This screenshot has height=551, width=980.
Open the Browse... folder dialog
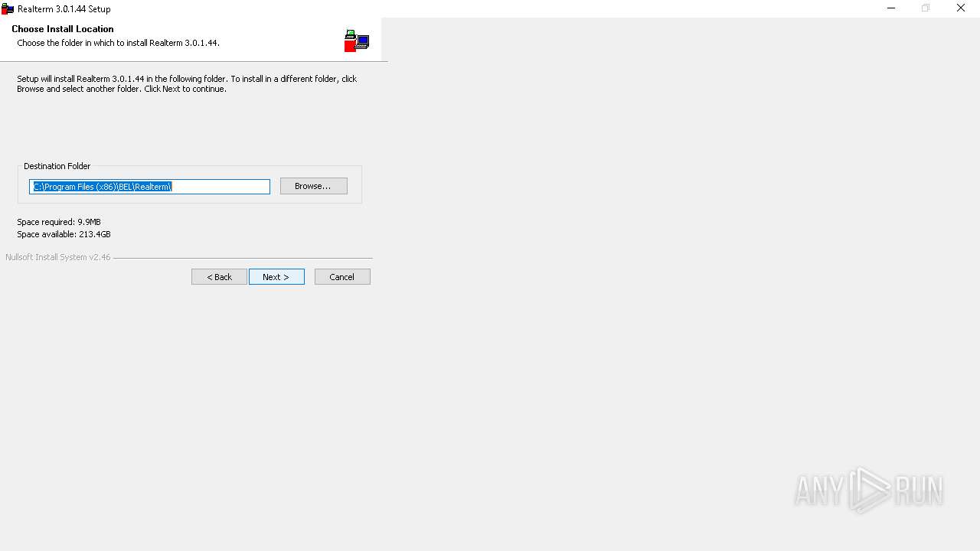point(313,186)
